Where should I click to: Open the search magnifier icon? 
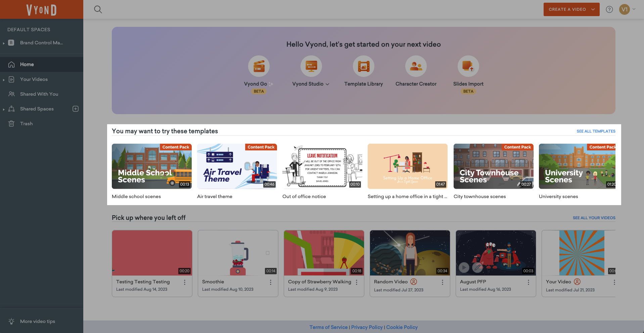coord(98,9)
